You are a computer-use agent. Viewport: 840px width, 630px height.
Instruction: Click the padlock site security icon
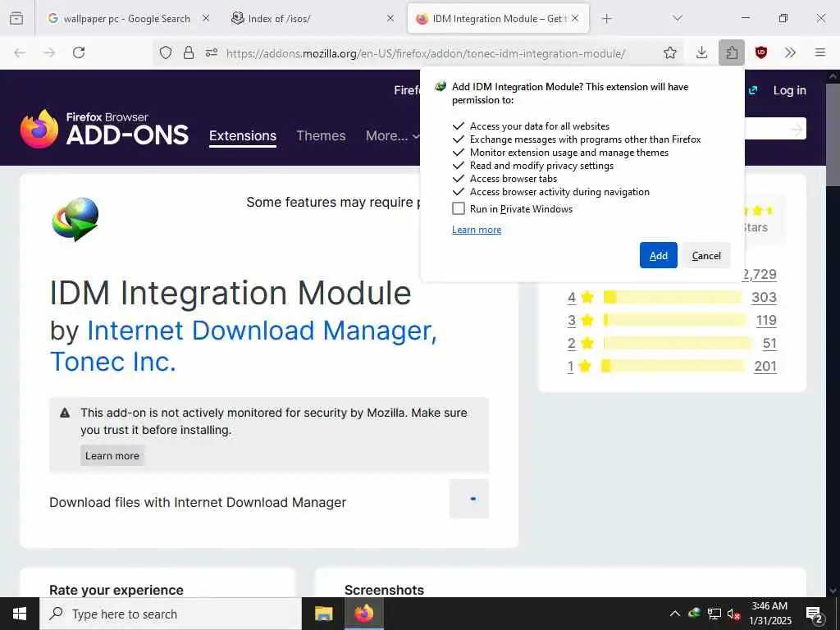(189, 52)
